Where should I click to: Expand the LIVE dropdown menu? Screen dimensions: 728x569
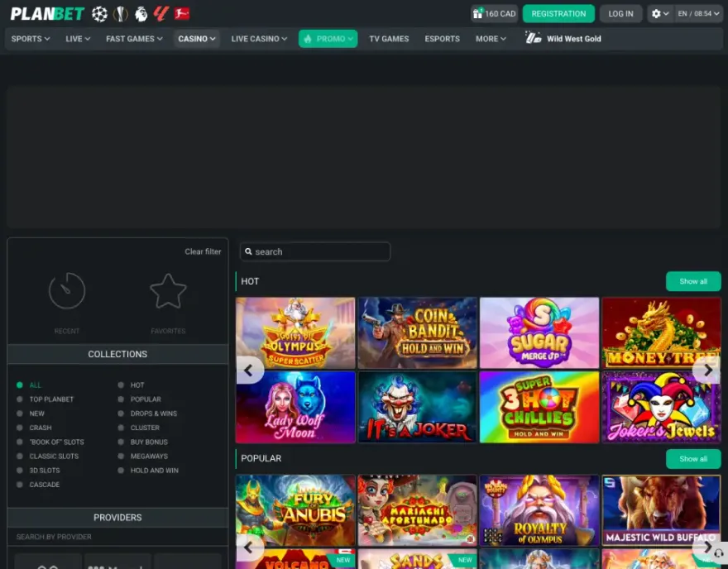click(x=78, y=39)
